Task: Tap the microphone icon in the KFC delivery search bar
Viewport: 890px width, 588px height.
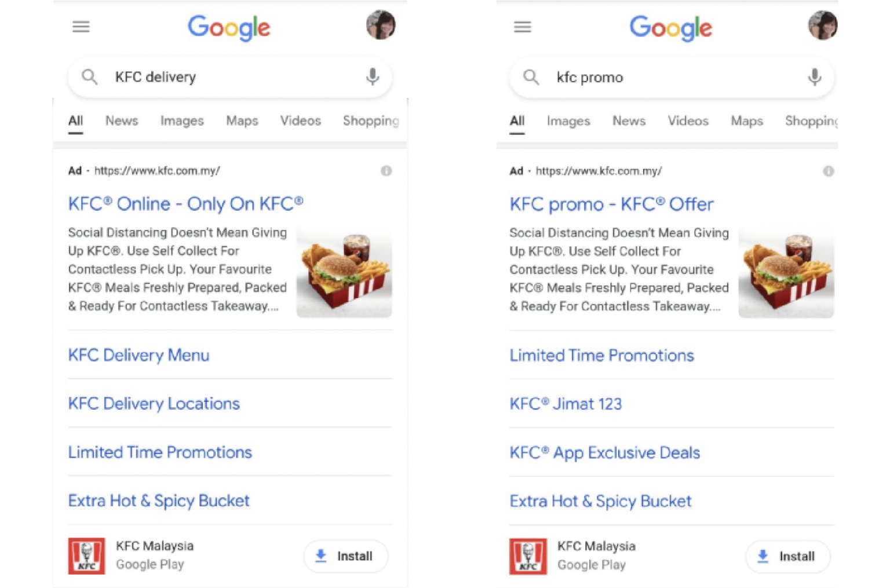Action: (x=373, y=77)
